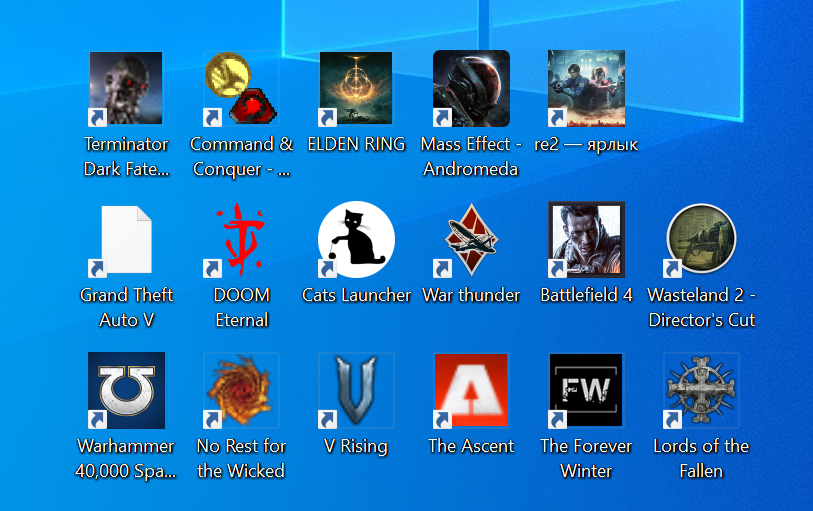Click the 'Warhammer 40,000 Spa...' label
The image size is (813, 511).
pyautogui.click(x=126, y=459)
